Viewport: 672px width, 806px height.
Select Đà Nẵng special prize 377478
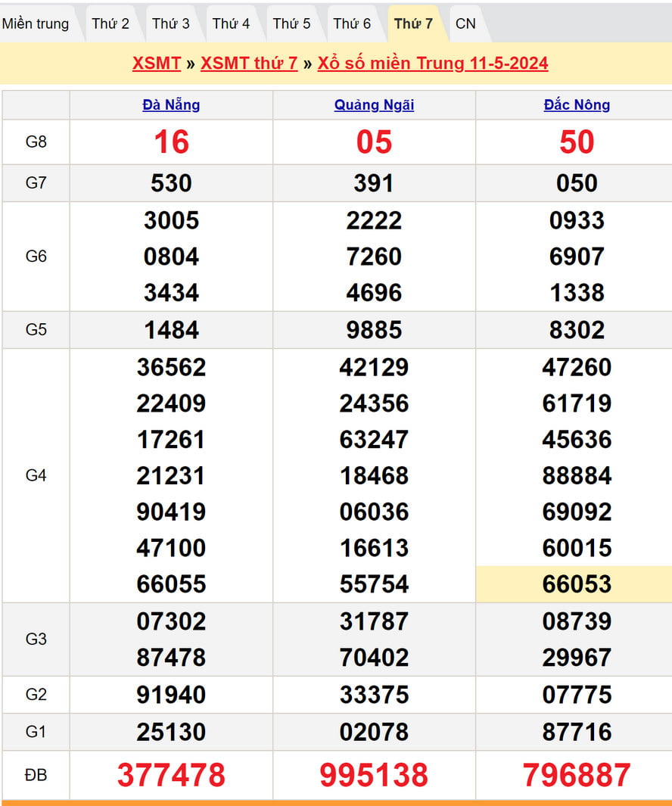[171, 775]
